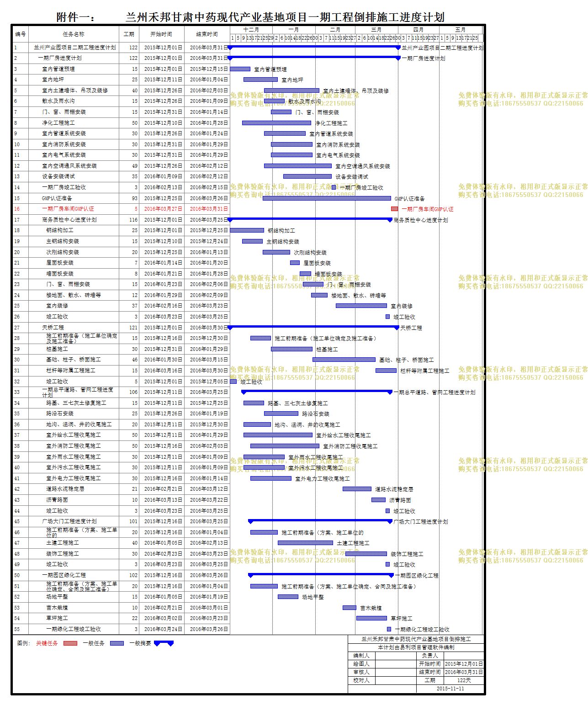Select task name 墙面板安装 in row 22
The width and height of the screenshot is (588, 705).
pos(60,274)
